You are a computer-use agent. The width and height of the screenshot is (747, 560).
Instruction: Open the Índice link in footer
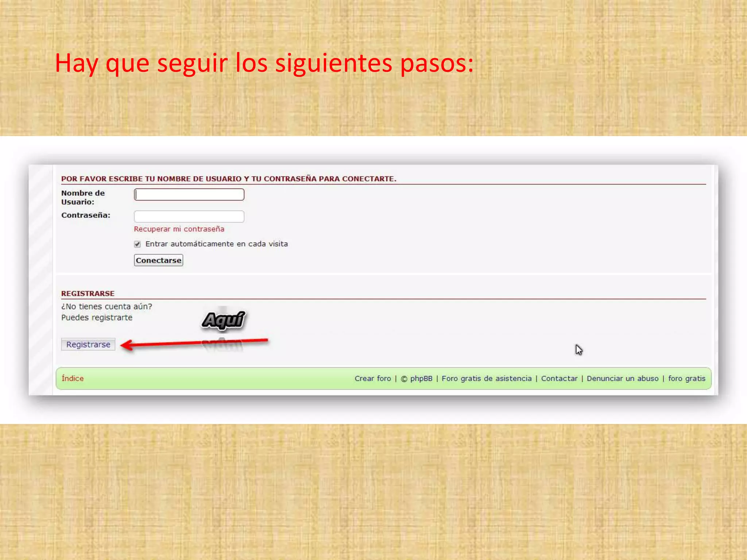pyautogui.click(x=73, y=378)
